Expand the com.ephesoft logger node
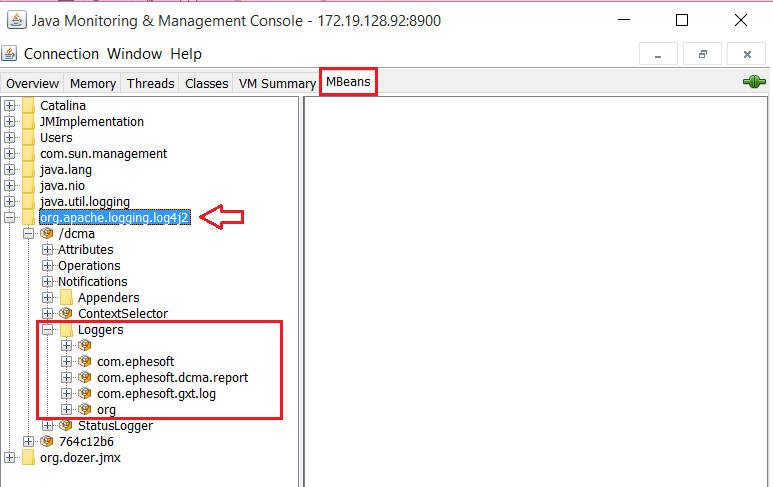 67,361
